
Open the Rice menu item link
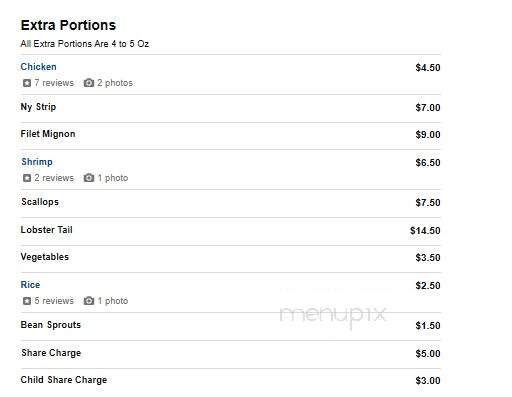pyautogui.click(x=30, y=285)
